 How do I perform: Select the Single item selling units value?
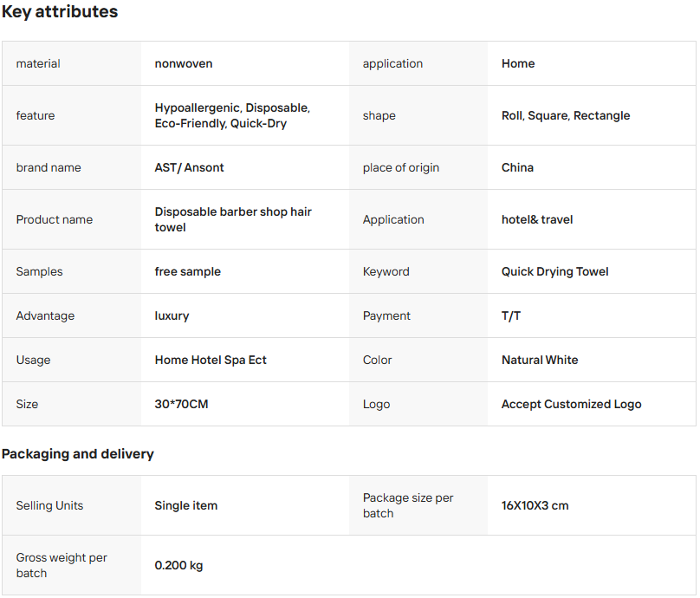(x=186, y=505)
